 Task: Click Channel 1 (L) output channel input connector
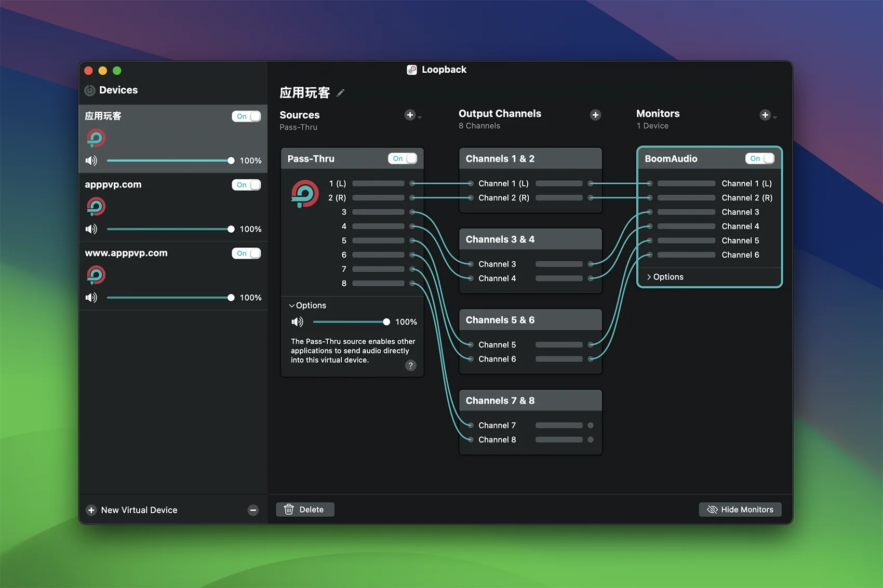point(470,183)
